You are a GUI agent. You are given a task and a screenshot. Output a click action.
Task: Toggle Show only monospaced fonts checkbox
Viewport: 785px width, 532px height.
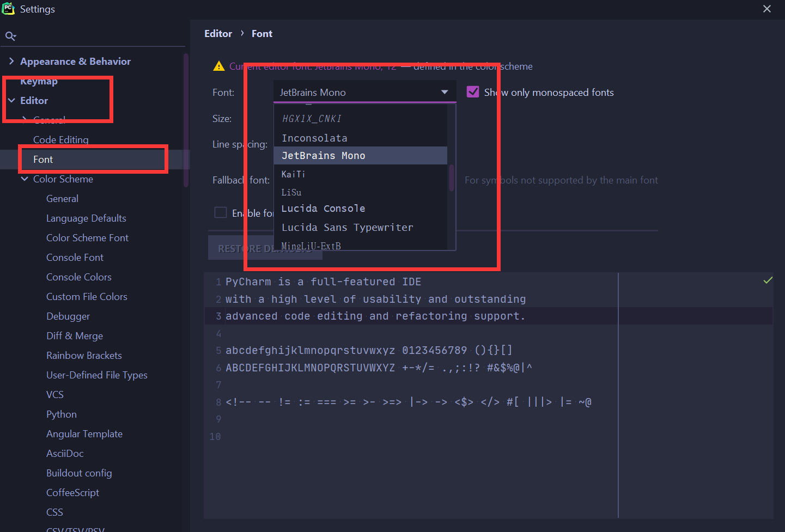tap(473, 92)
